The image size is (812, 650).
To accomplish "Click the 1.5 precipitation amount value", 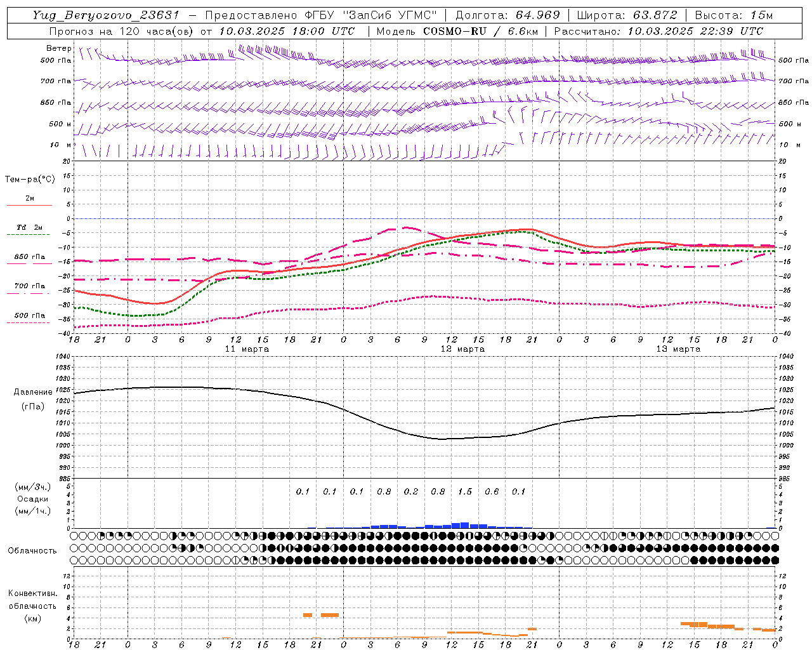I will coord(465,491).
